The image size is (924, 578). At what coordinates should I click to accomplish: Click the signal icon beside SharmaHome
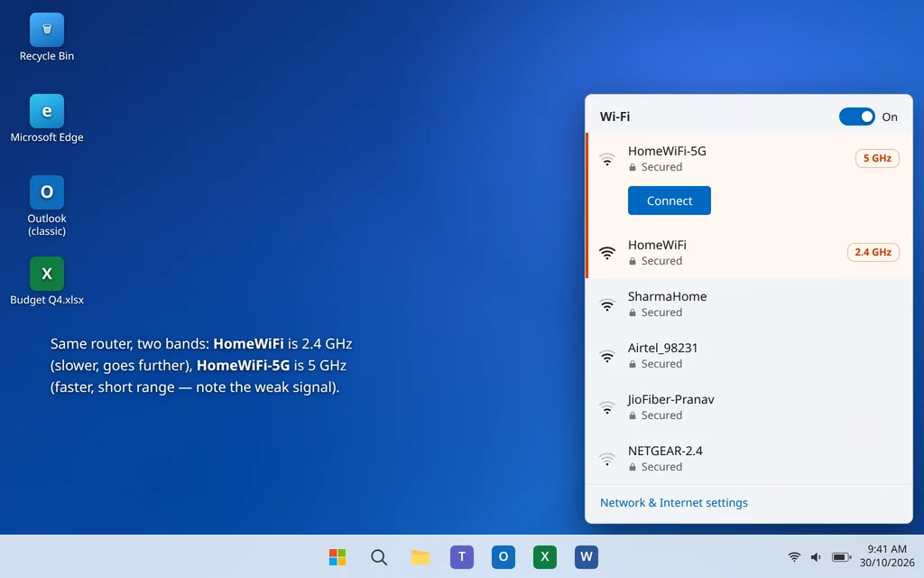coord(607,304)
